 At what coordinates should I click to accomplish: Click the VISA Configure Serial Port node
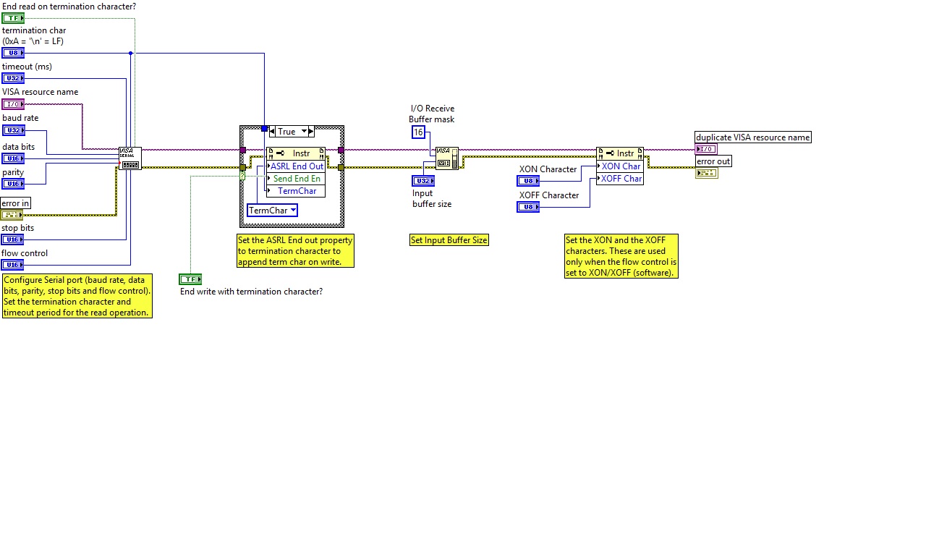[x=130, y=158]
